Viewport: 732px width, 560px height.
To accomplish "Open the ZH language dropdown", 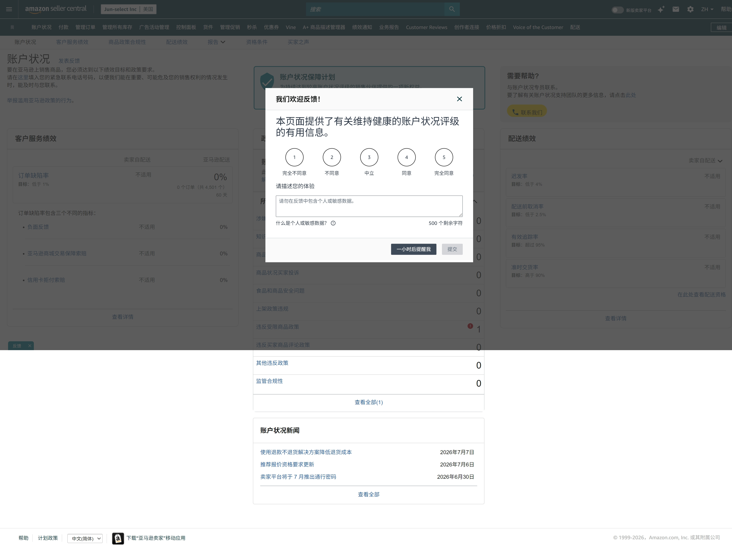I will click(707, 9).
